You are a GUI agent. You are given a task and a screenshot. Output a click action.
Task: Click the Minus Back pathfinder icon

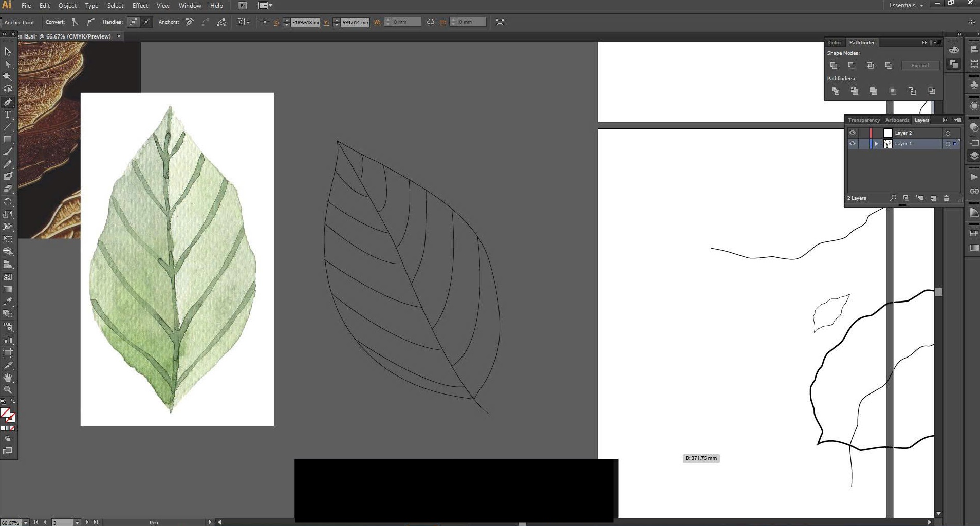point(931,91)
